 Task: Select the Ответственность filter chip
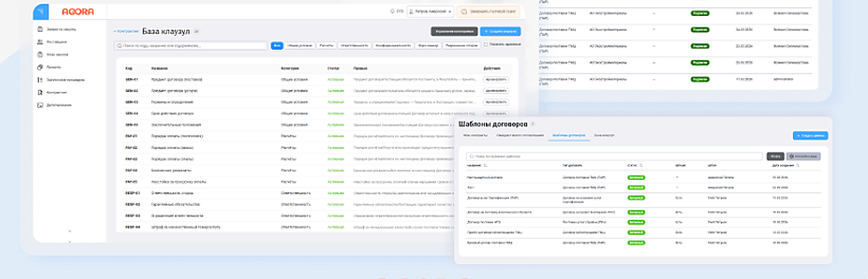click(x=354, y=46)
